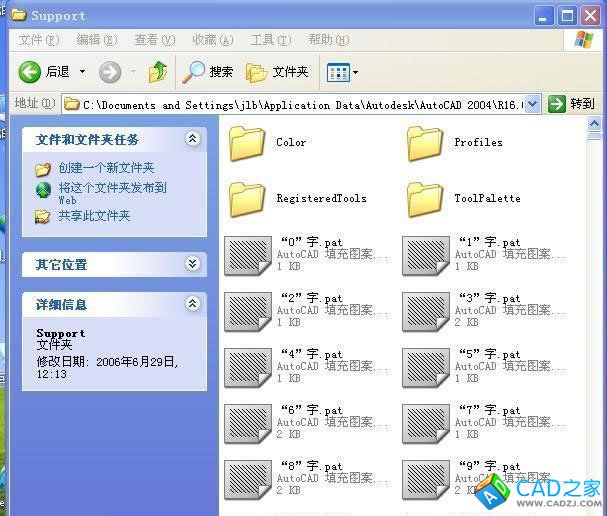
Task: Select the ToolPalette folder icon
Action: (x=425, y=199)
